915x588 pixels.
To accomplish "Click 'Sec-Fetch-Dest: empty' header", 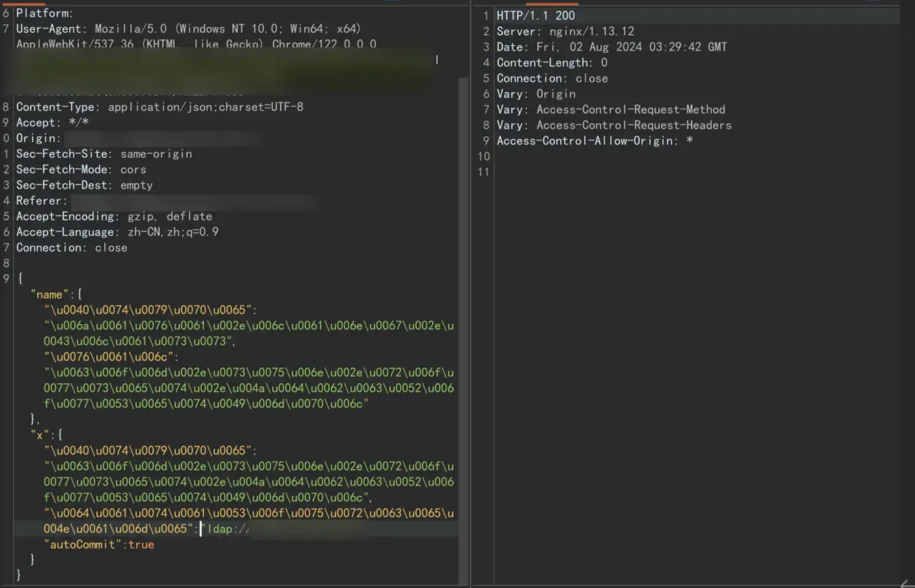I will 85,185.
